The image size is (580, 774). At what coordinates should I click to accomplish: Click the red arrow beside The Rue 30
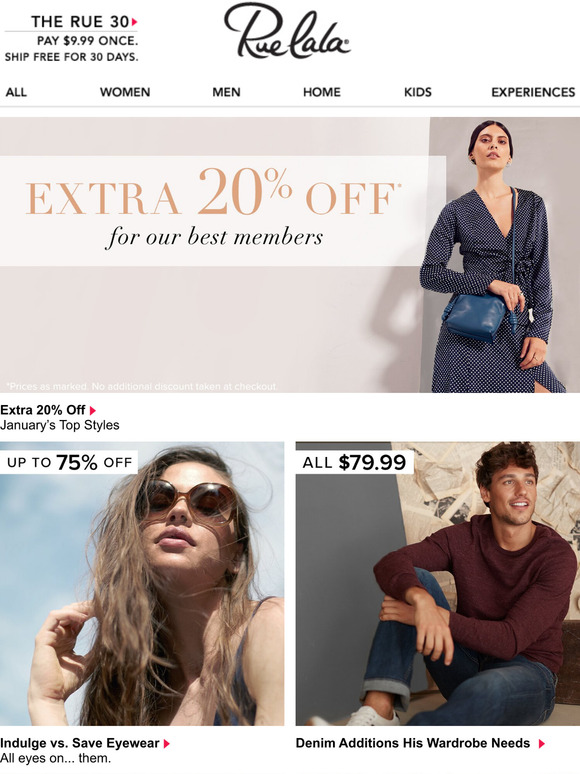134,22
